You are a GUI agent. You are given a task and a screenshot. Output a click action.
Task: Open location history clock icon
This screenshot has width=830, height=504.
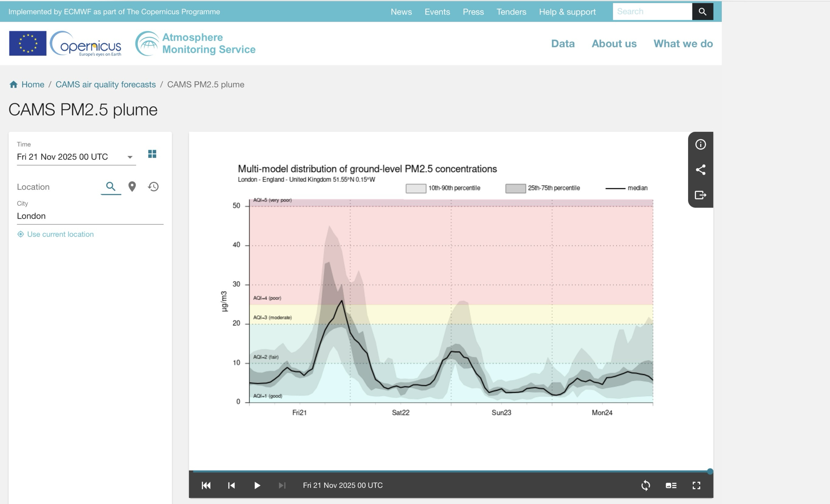click(153, 187)
